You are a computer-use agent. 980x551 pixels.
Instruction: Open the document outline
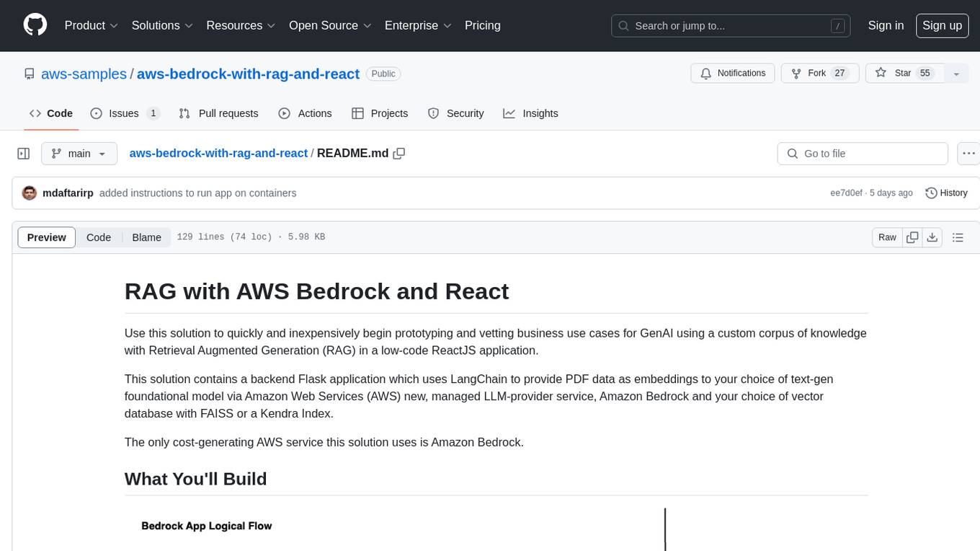[958, 237]
